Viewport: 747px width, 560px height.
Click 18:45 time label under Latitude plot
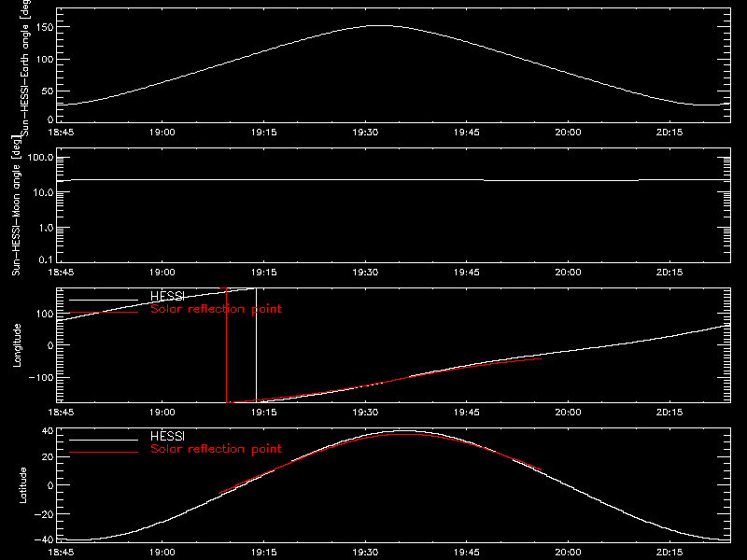click(61, 553)
